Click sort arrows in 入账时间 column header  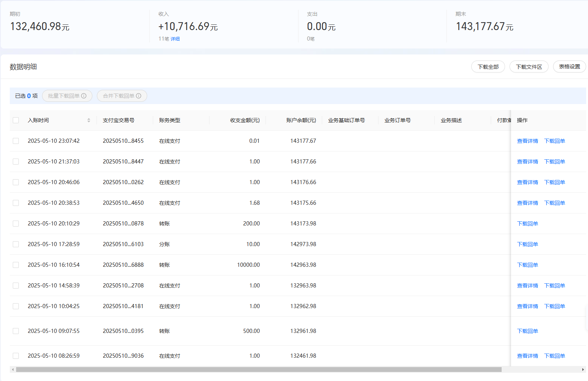tap(89, 120)
